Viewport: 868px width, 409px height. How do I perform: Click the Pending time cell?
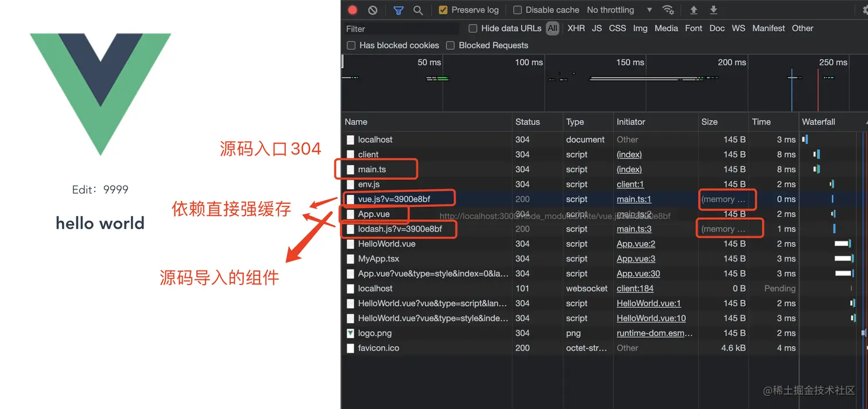pyautogui.click(x=780, y=288)
